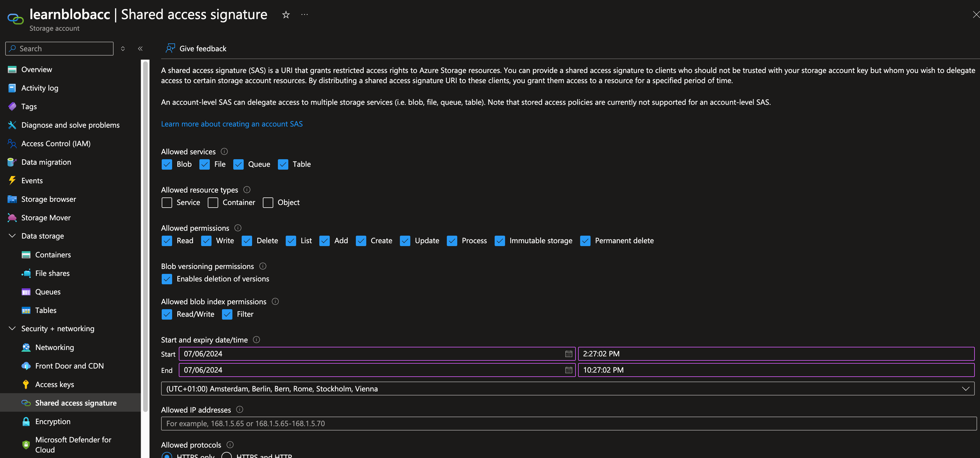Screen dimensions: 980x458
Task: Open the UTC+01:00 time zone dropdown
Action: (x=567, y=389)
